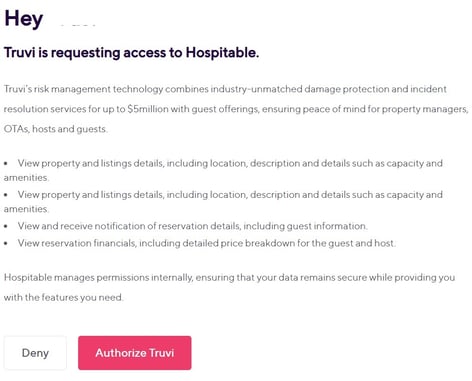This screenshot has height=381, width=472.
Task: Click the first "amenities." continuation line
Action: [x=26, y=178]
